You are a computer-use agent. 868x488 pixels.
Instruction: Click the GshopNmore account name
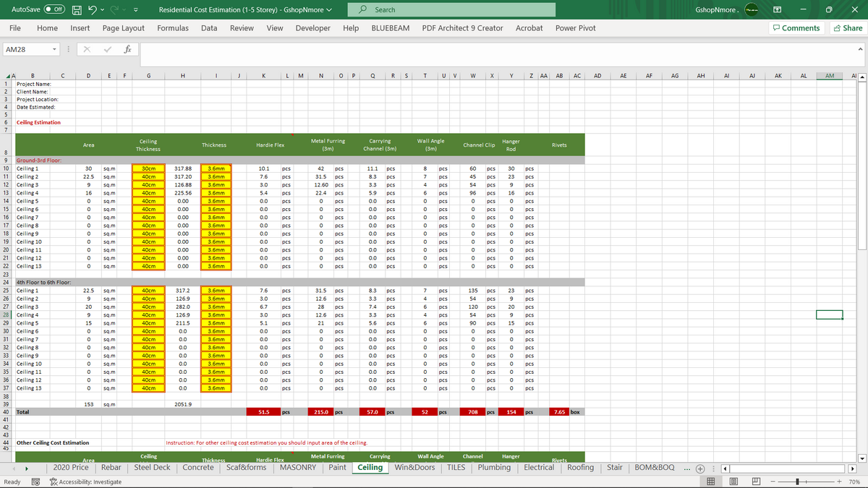pos(718,10)
